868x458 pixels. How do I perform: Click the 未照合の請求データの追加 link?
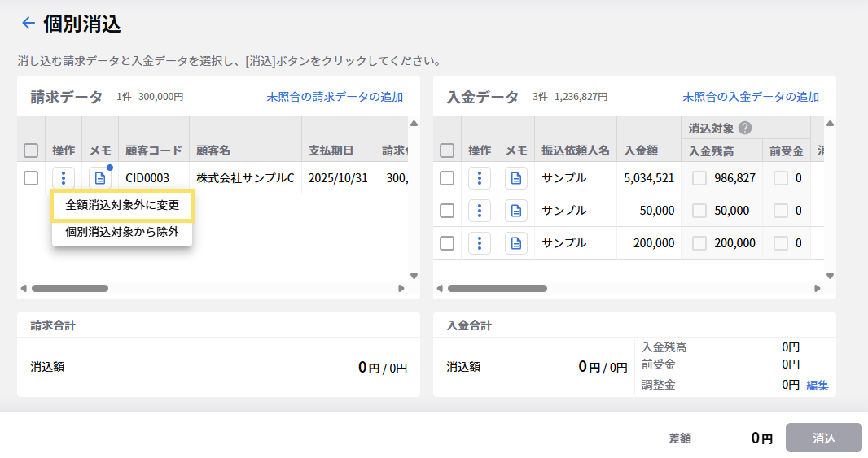coord(335,97)
